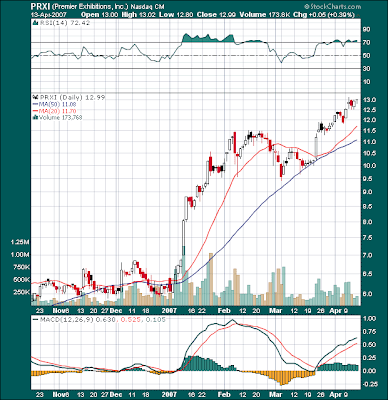388x400 pixels.
Task: Click the "Low 12.80" value
Action: 176,15
